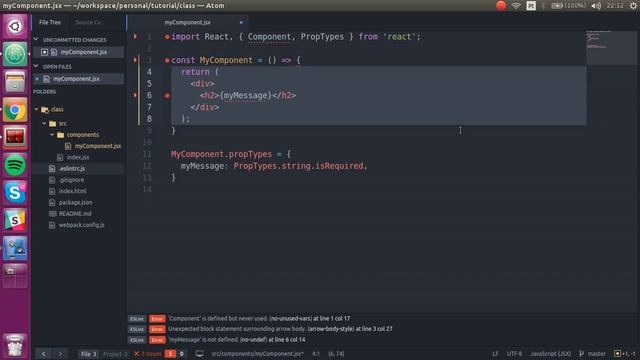640x360 pixels.
Task: Open no-undef rule link in linter panel
Action: pos(253,340)
